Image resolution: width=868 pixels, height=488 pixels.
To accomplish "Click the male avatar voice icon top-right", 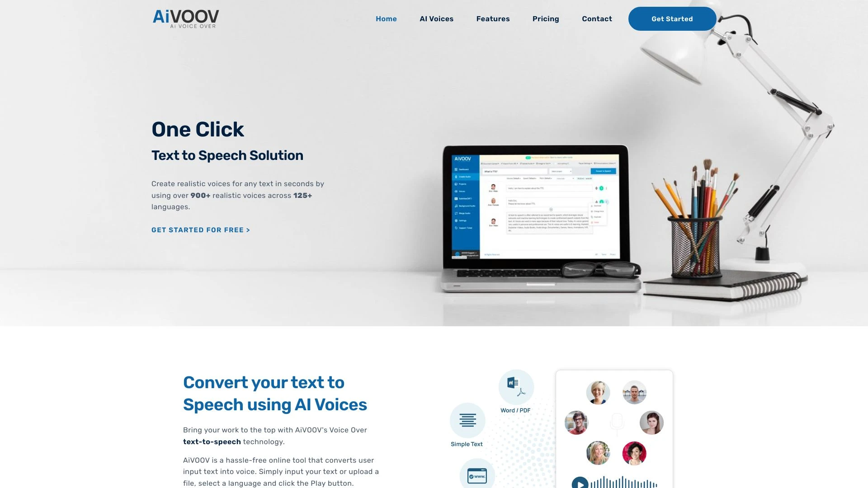I will pyautogui.click(x=633, y=392).
